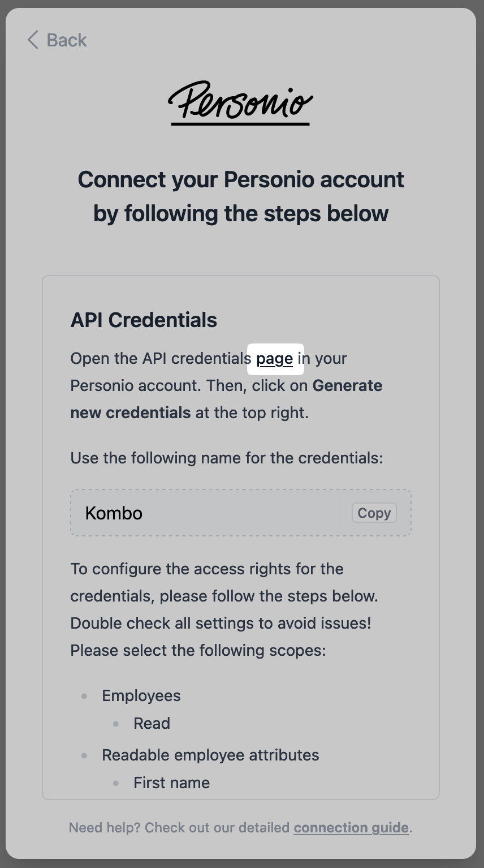Image resolution: width=484 pixels, height=868 pixels.
Task: Click the Personio logo
Action: [x=240, y=102]
